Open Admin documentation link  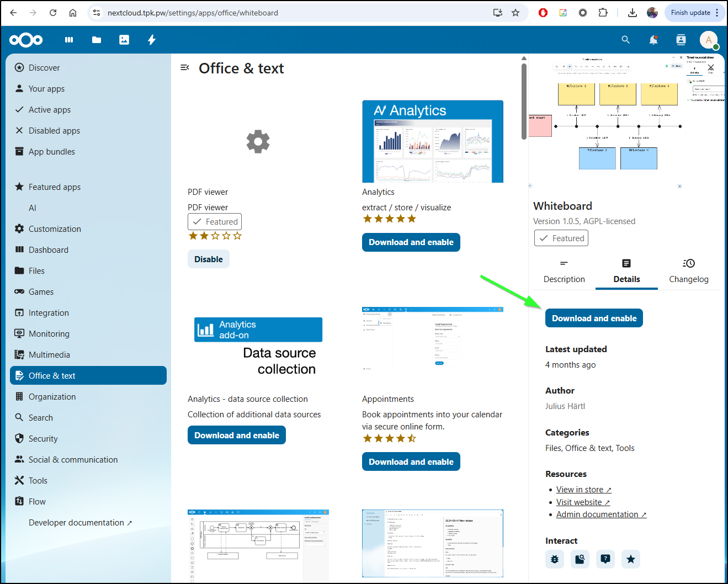[x=601, y=514]
